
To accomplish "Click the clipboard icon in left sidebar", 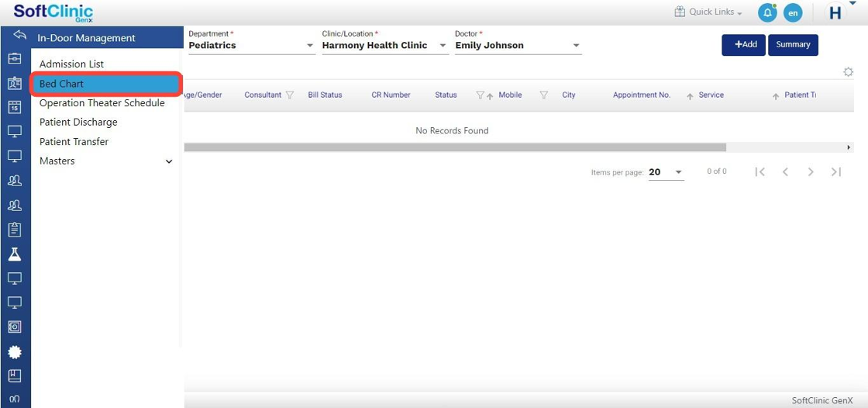I will pyautogui.click(x=15, y=230).
